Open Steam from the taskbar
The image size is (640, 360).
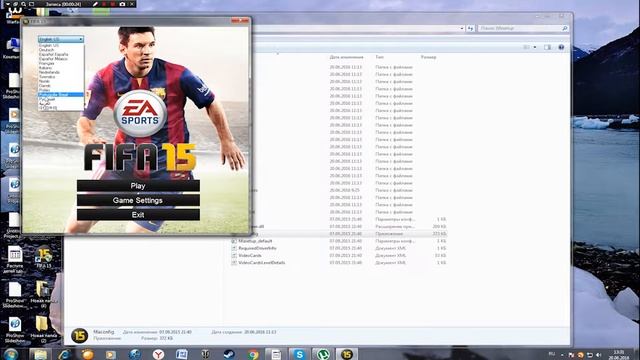click(229, 354)
